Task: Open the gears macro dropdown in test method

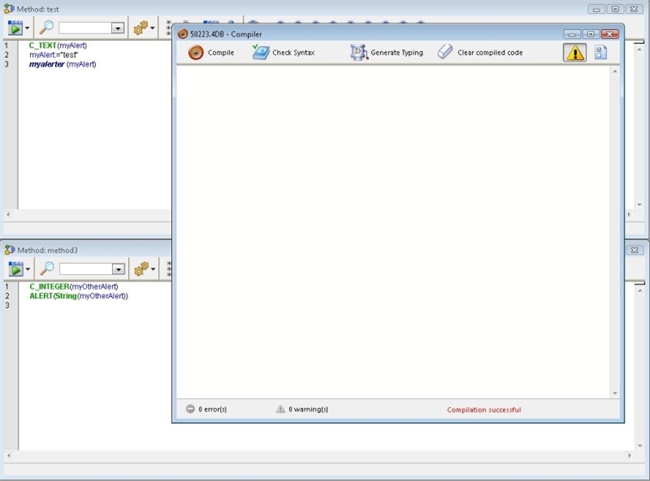Action: [145, 28]
